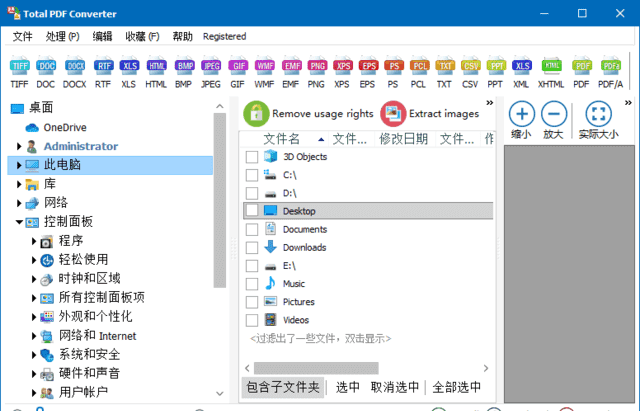640x411 pixels.
Task: Select the PCL conversion icon
Action: click(420, 66)
